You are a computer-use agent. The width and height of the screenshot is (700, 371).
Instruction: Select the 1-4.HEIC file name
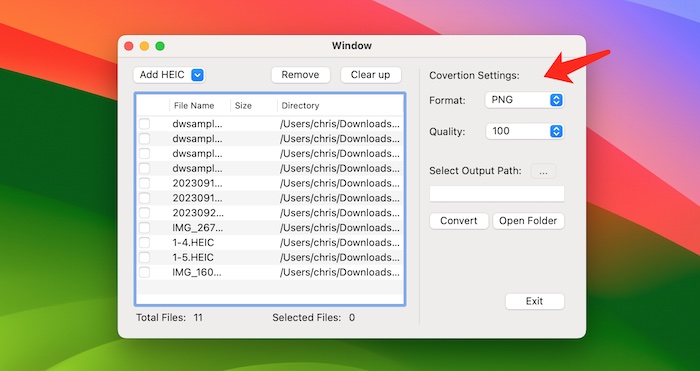click(193, 243)
